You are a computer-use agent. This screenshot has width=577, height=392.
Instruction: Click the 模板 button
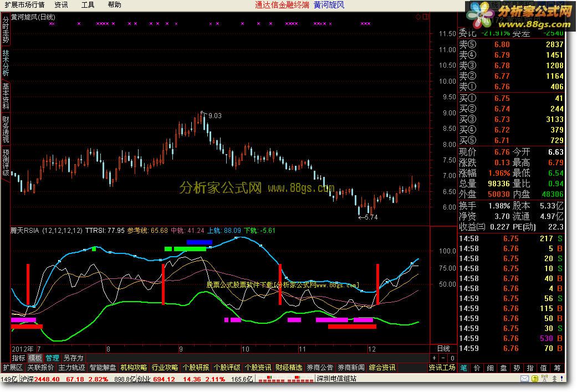point(35,358)
